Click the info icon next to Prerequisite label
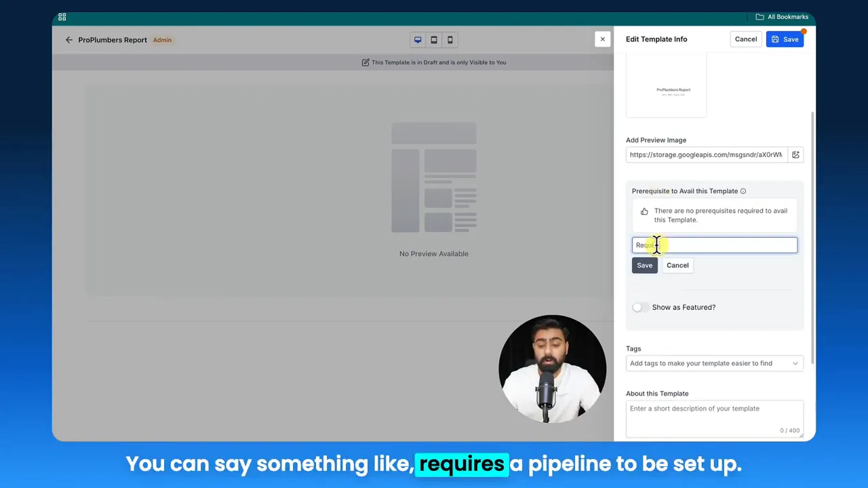Screen dimensions: 868x488 (x=743, y=190)
